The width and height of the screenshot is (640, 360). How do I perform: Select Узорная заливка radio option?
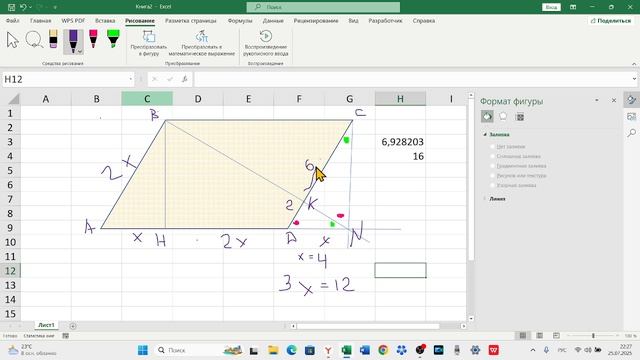(x=493, y=185)
